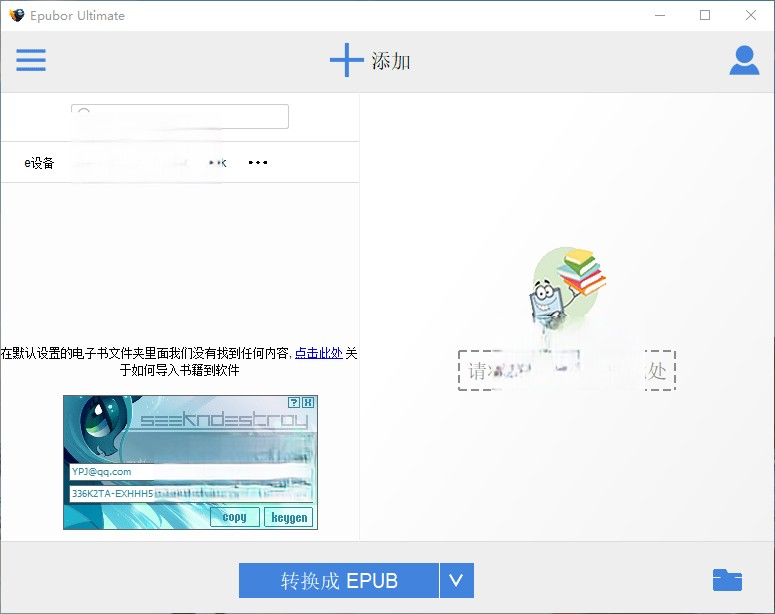Open the user account icon
Screen dimensions: 775x614
coord(744,60)
